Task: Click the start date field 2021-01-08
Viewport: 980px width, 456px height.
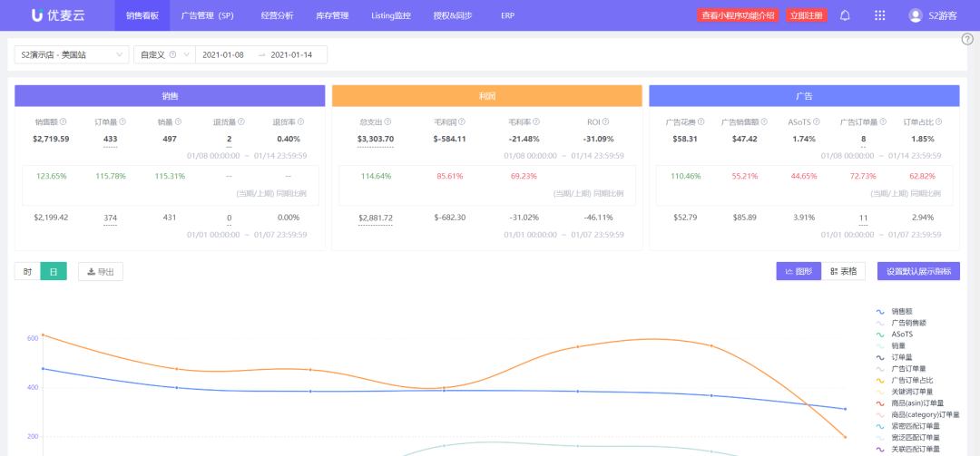Action: (x=223, y=55)
